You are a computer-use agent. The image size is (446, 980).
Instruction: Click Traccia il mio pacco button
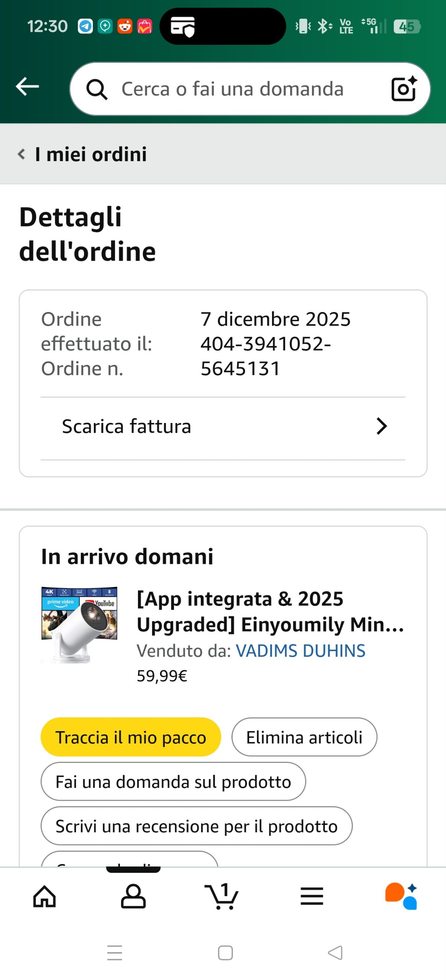coord(131,737)
